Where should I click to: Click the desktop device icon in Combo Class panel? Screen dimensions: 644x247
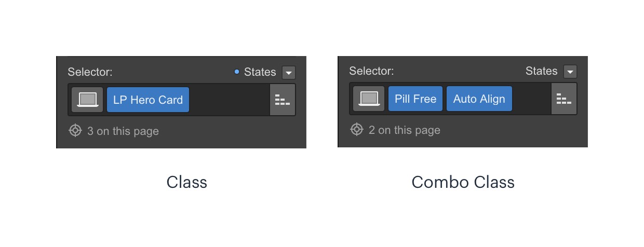tap(369, 99)
